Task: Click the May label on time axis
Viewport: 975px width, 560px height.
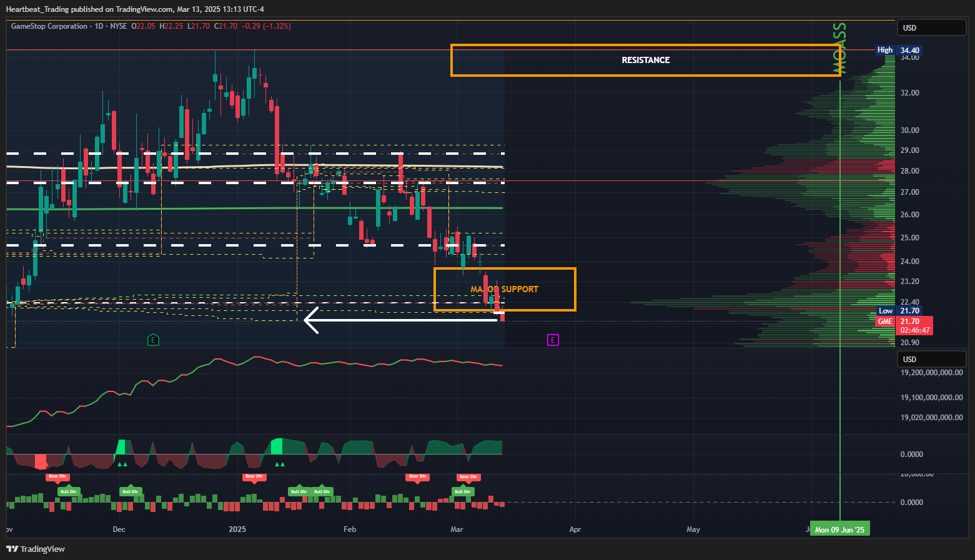Action: pos(693,529)
